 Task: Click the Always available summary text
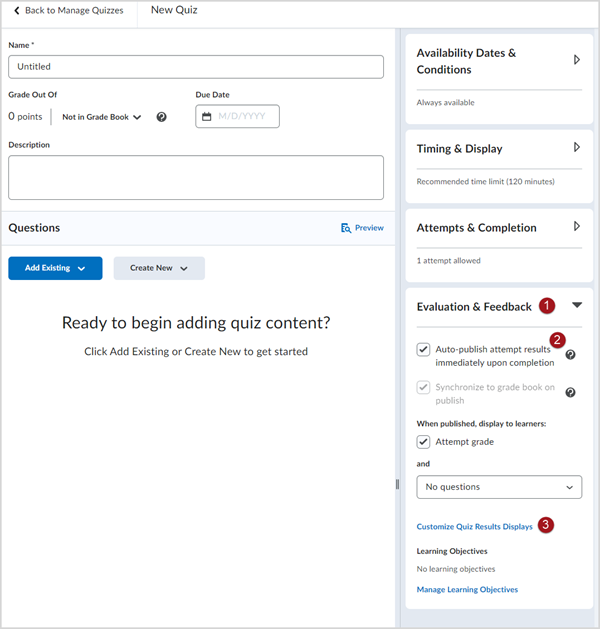445,103
